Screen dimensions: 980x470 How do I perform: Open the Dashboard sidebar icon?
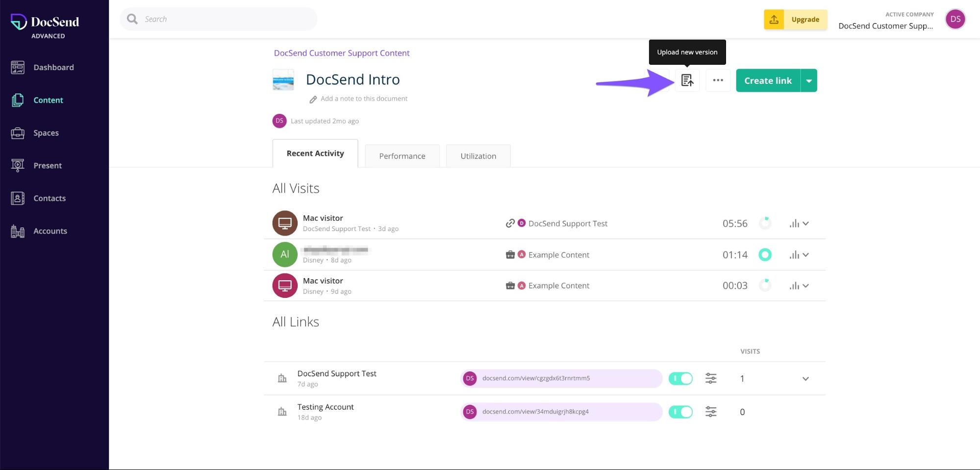click(x=18, y=67)
